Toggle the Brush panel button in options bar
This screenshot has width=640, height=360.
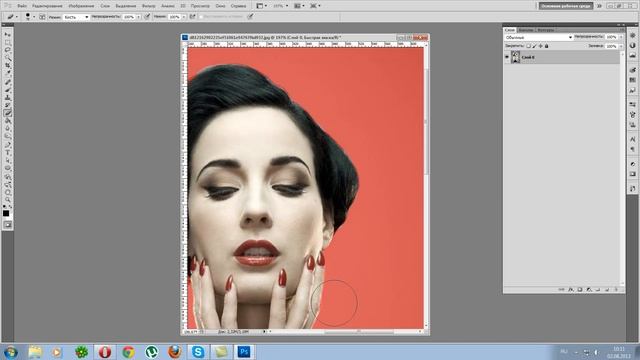42,17
